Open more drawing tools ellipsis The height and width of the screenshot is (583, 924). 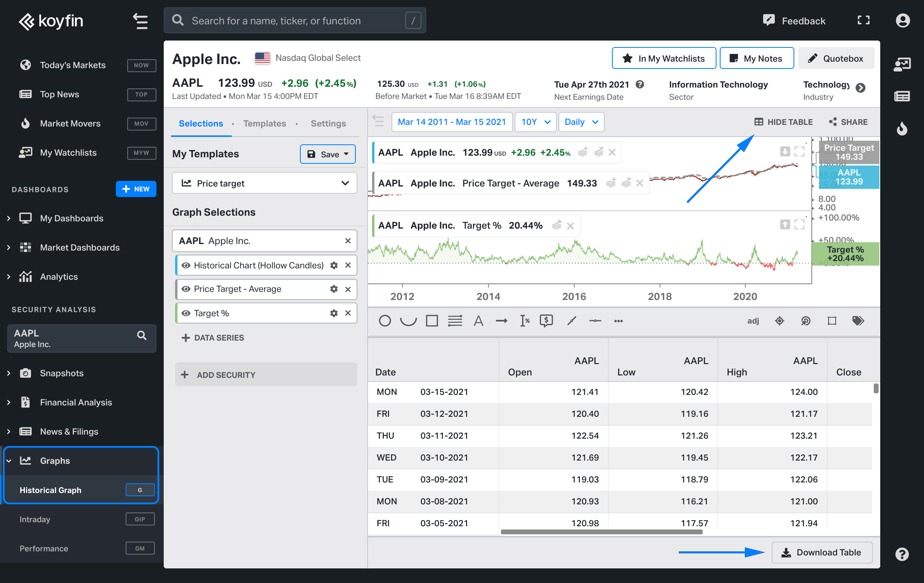pyautogui.click(x=618, y=321)
